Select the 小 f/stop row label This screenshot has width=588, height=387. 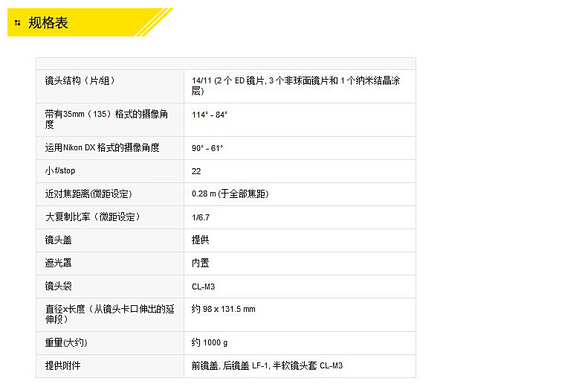60,171
